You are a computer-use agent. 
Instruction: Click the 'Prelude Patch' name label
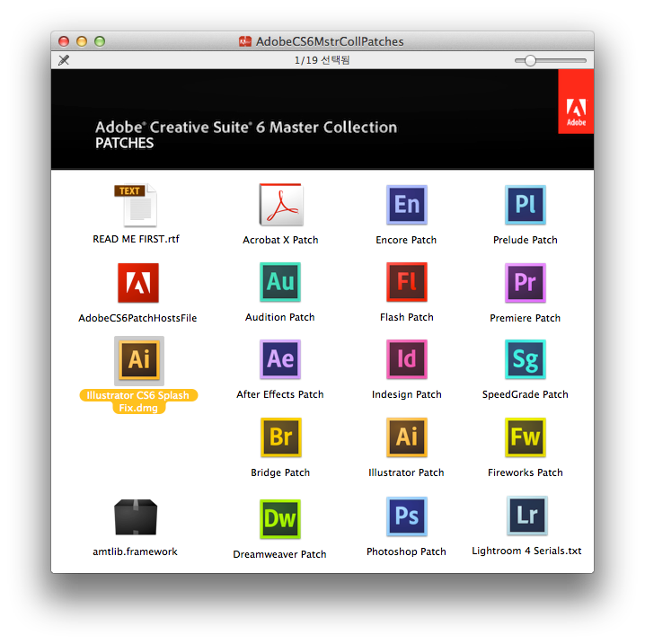pos(526,240)
